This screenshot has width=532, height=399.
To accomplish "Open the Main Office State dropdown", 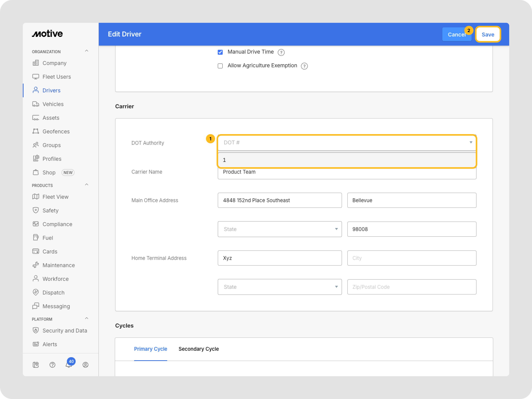I will tap(279, 229).
